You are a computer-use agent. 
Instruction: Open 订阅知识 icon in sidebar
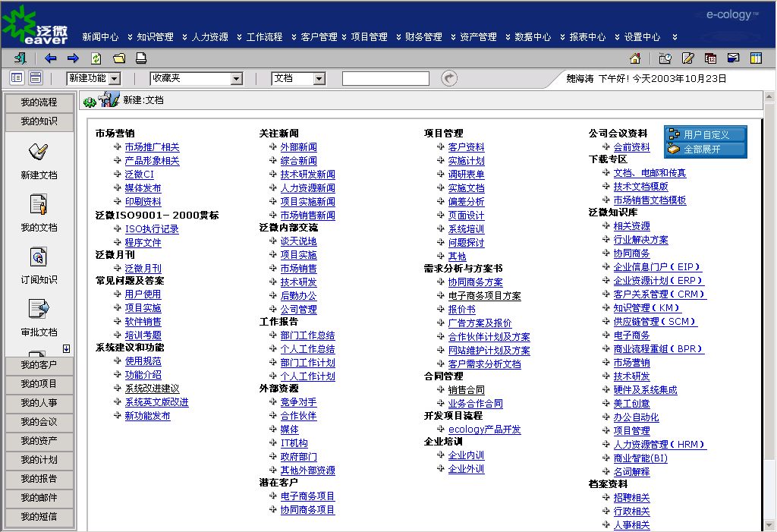click(39, 257)
